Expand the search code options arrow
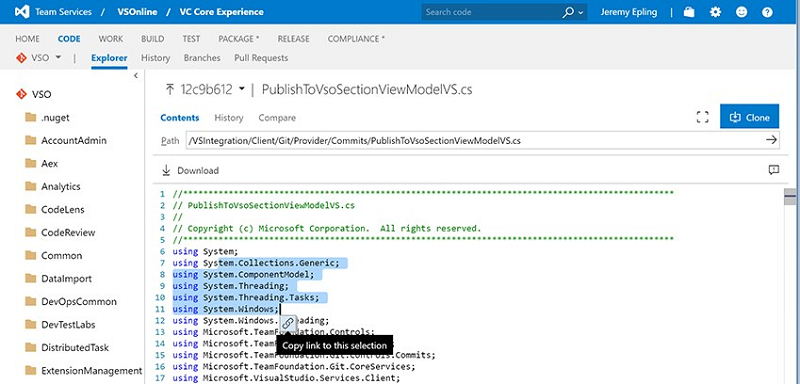 581,13
